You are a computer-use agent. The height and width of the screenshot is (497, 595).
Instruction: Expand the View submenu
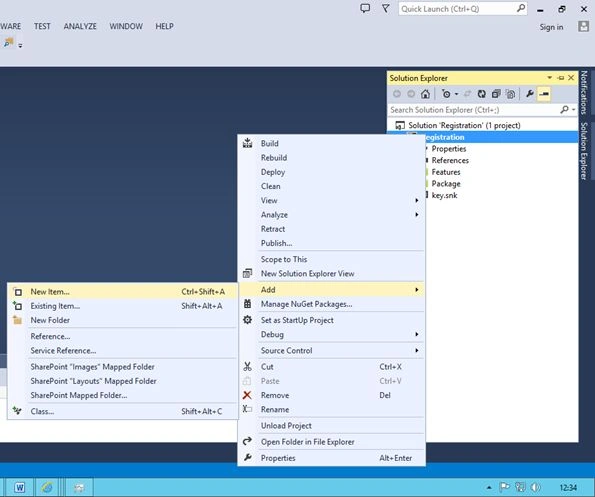(331, 200)
